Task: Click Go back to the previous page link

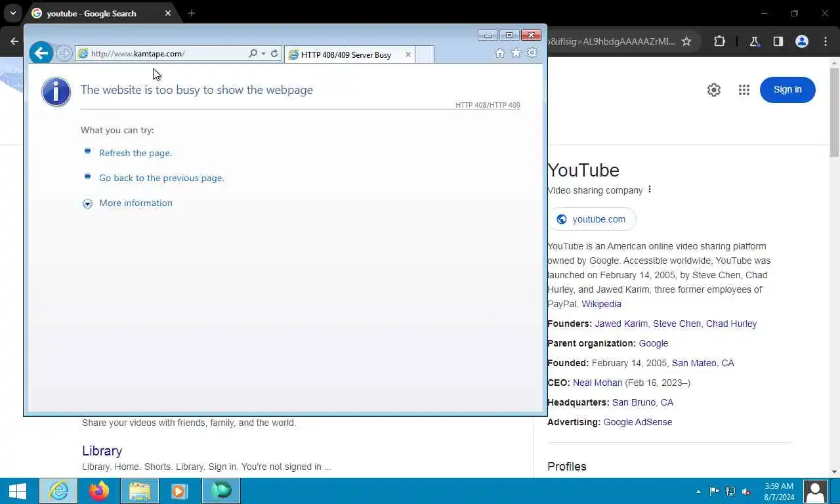Action: 161,178
